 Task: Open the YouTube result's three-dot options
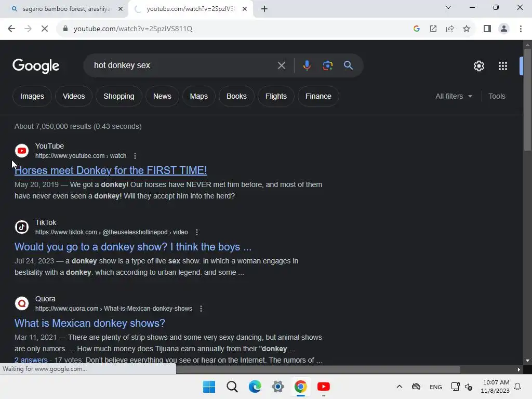(x=135, y=156)
